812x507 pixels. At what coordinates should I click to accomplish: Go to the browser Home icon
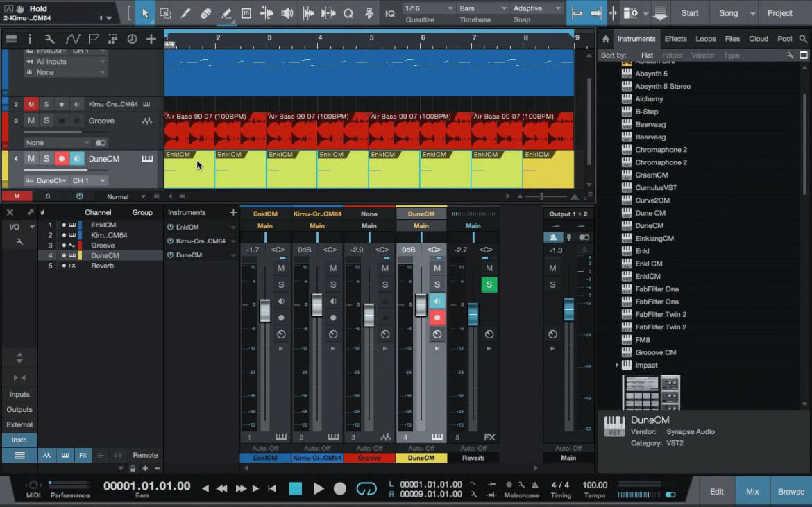[x=605, y=39]
